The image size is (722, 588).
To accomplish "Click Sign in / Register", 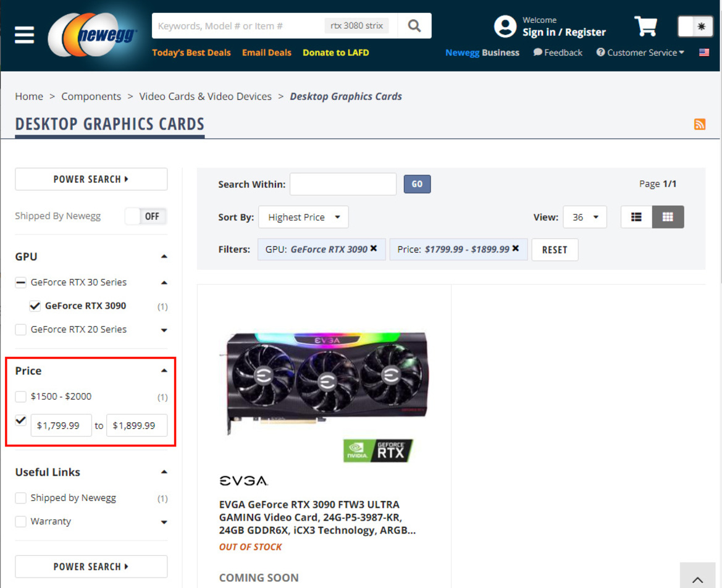I will pos(564,32).
